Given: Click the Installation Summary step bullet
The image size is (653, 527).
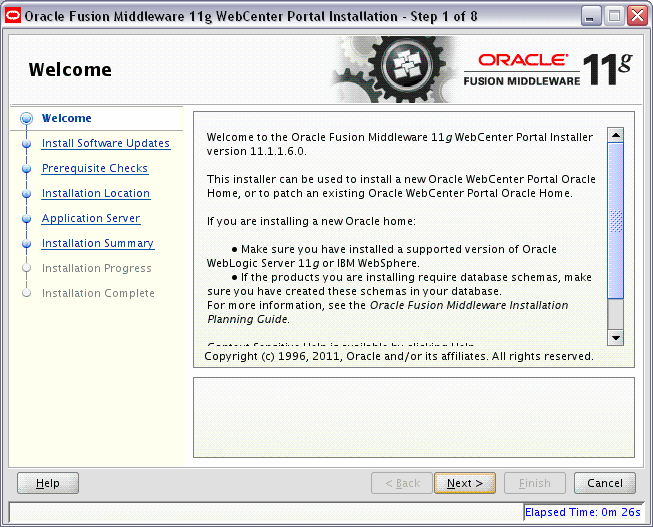Looking at the screenshot, I should click(27, 244).
